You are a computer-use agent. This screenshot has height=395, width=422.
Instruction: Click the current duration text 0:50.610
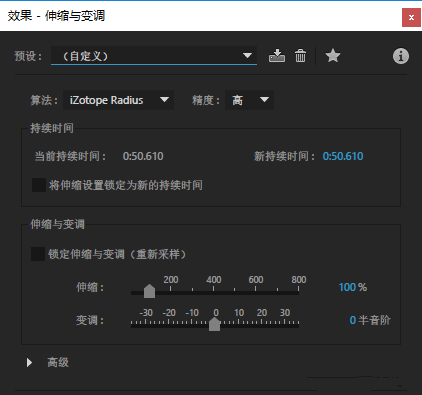coord(143,156)
